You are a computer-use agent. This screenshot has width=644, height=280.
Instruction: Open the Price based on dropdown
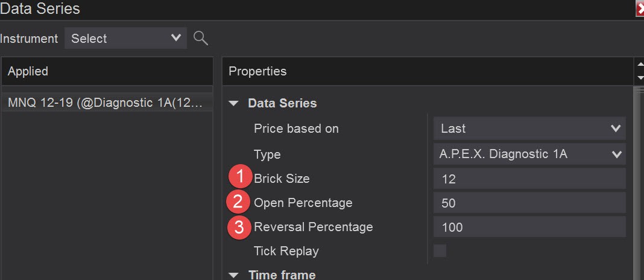click(529, 129)
